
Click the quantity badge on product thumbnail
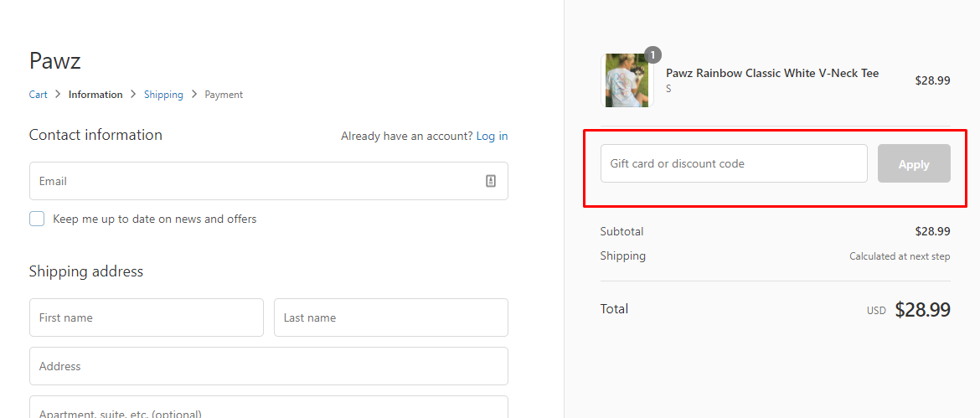tap(652, 55)
